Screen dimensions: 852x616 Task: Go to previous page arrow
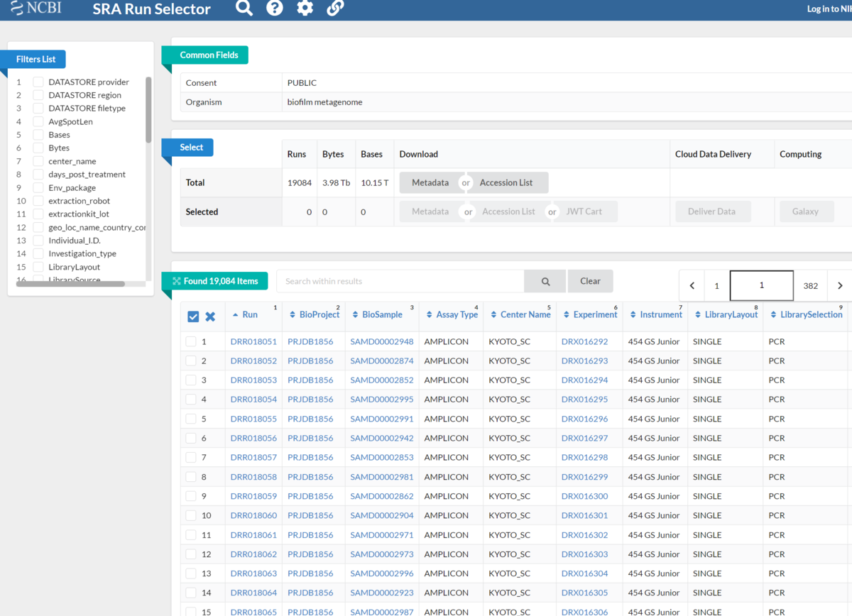(x=692, y=285)
